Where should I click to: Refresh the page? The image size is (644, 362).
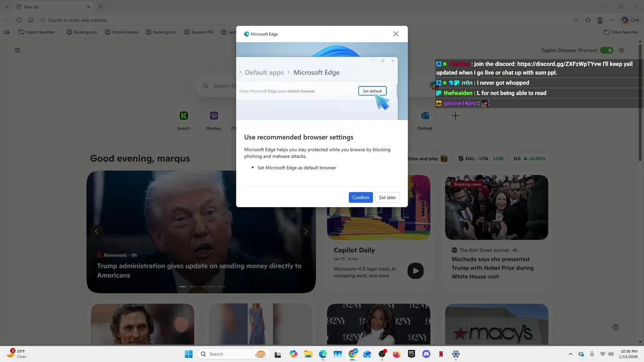[19, 20]
